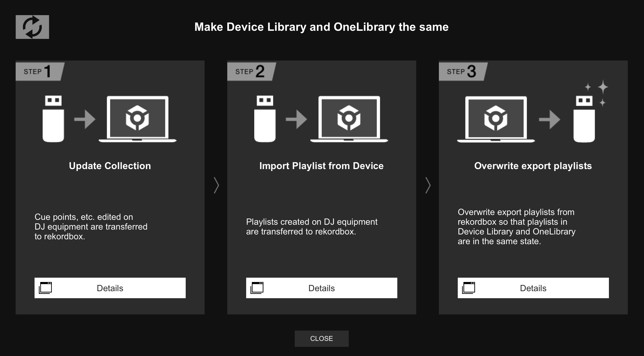Click the Step 2 USB drive icon
The width and height of the screenshot is (644, 356).
[x=265, y=119]
